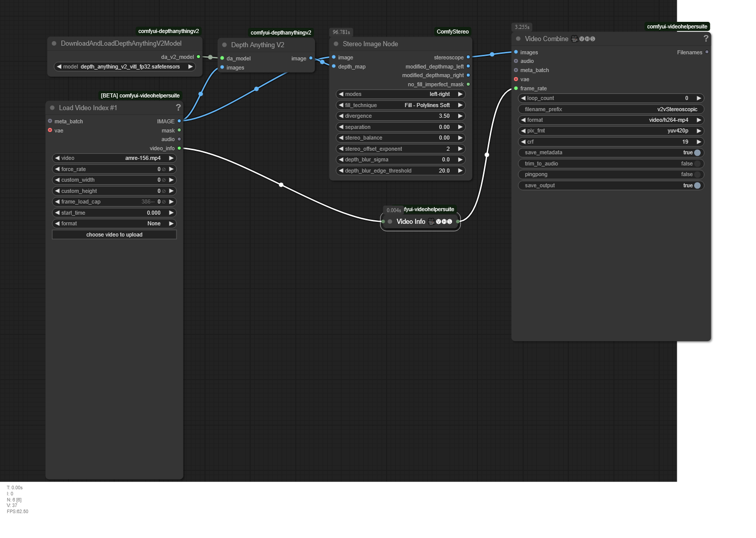
Task: Open the fill_technique dropdown
Action: [x=400, y=105]
